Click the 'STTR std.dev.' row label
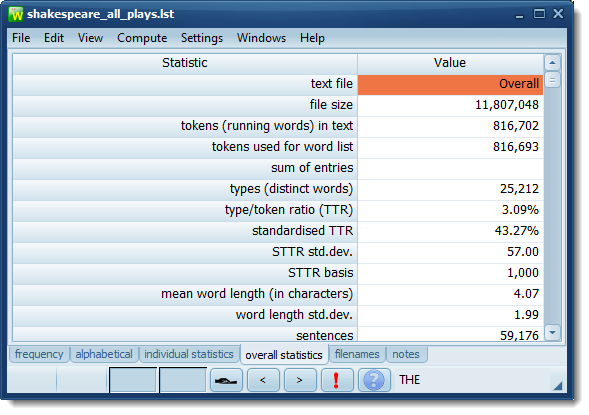The width and height of the screenshot is (589, 415). [x=313, y=252]
